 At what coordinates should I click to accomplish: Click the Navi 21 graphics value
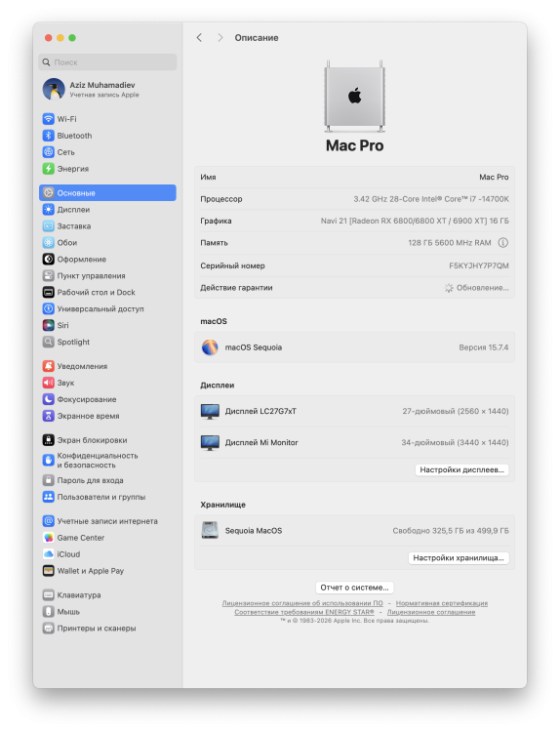click(x=415, y=221)
